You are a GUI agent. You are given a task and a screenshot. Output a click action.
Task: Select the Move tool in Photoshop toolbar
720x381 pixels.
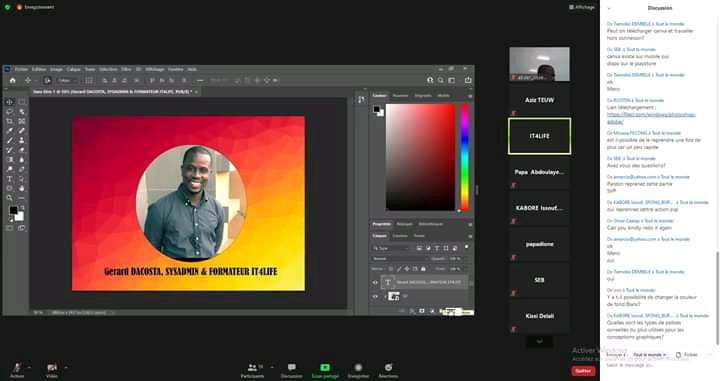(x=10, y=102)
